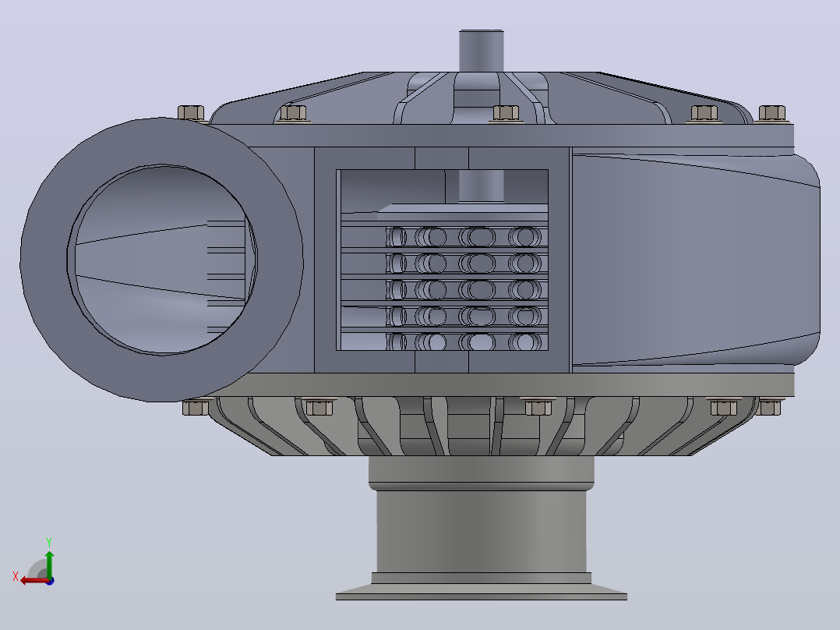840x630 pixels.
Task: Select the vertical shaft protruding above the top cover
Action: 481,51
